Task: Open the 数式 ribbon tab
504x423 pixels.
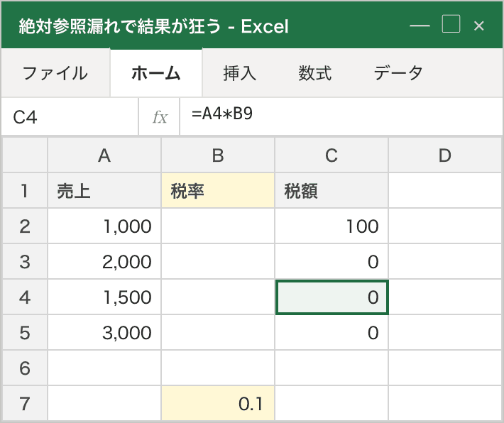Action: 314,73
